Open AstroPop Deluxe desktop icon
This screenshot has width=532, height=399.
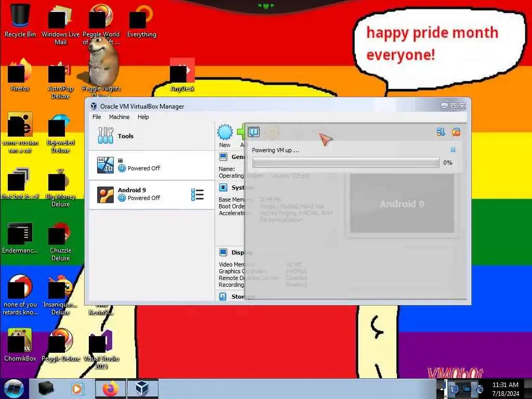pyautogui.click(x=60, y=79)
